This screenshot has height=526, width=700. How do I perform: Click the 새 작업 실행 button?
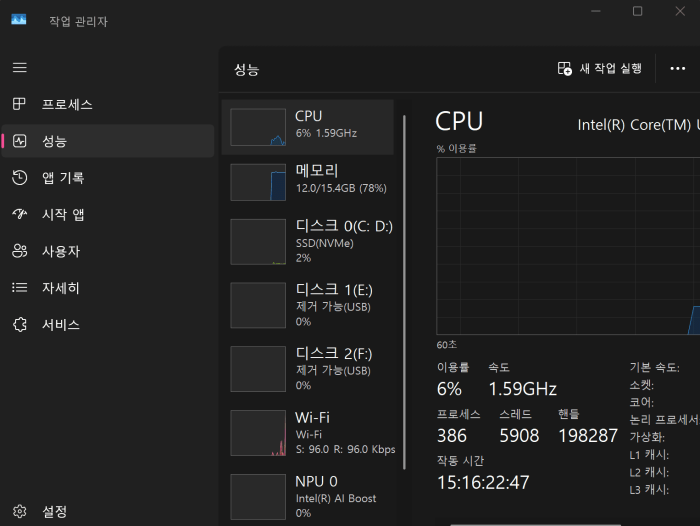click(600, 68)
